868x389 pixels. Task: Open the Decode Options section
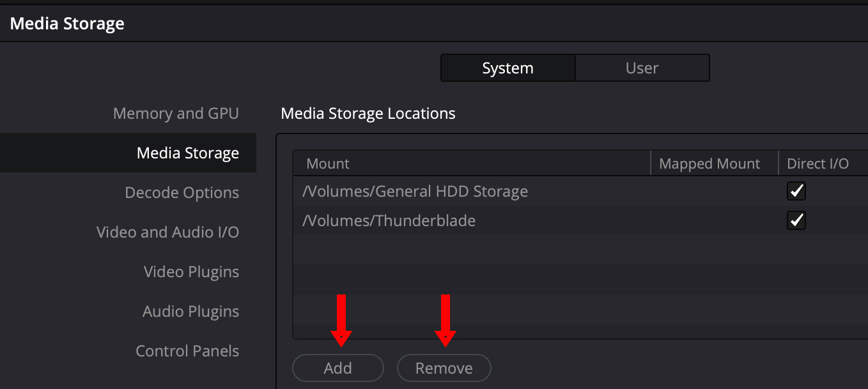coord(182,193)
